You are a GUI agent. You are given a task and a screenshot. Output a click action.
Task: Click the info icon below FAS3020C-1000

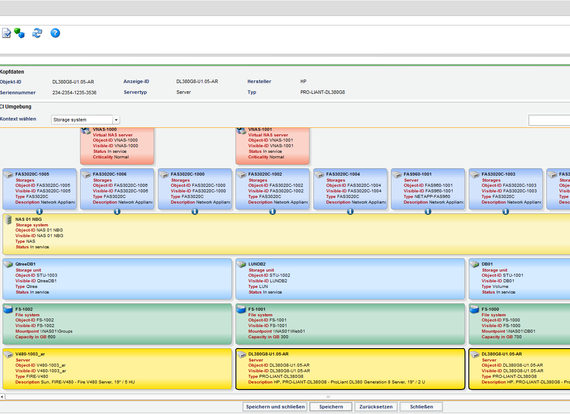click(195, 212)
